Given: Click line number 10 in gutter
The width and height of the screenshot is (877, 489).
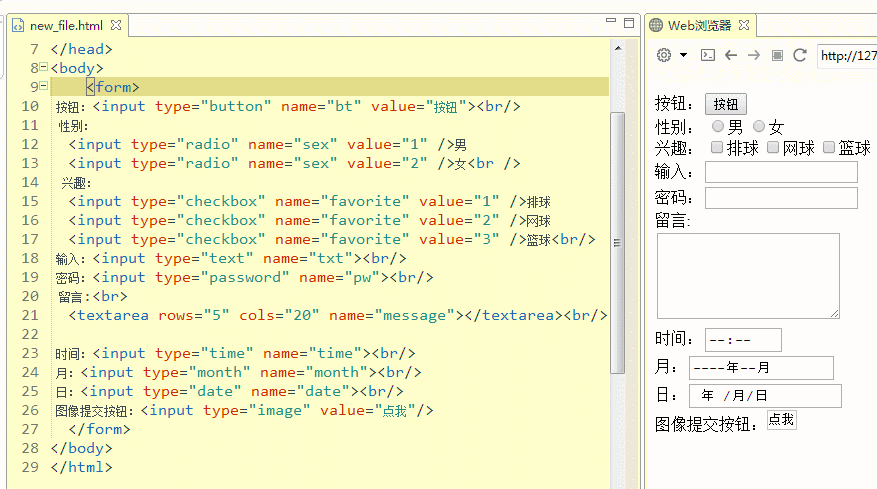Looking at the screenshot, I should coord(30,106).
